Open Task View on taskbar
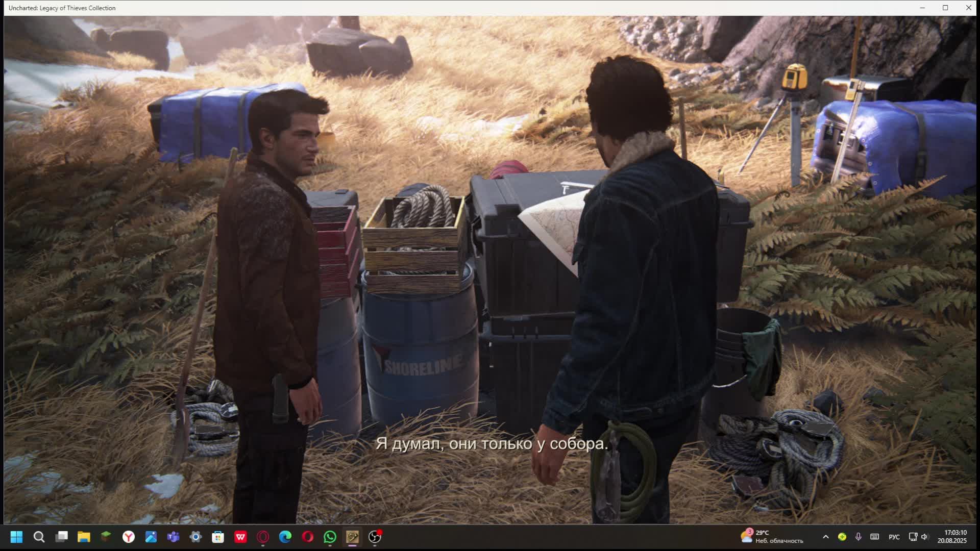This screenshot has width=980, height=551. click(x=62, y=537)
